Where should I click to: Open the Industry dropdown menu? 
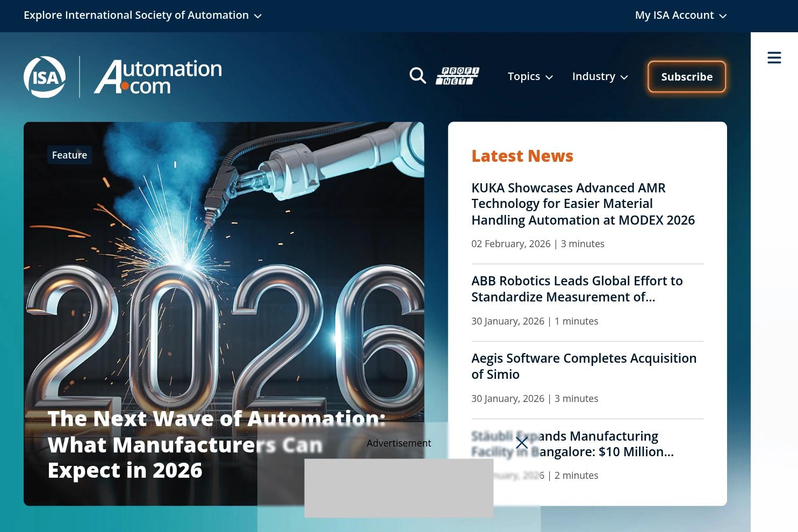tap(600, 76)
